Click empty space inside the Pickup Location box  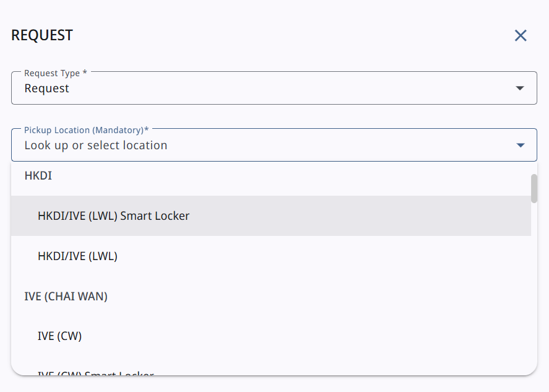pyautogui.click(x=340, y=146)
